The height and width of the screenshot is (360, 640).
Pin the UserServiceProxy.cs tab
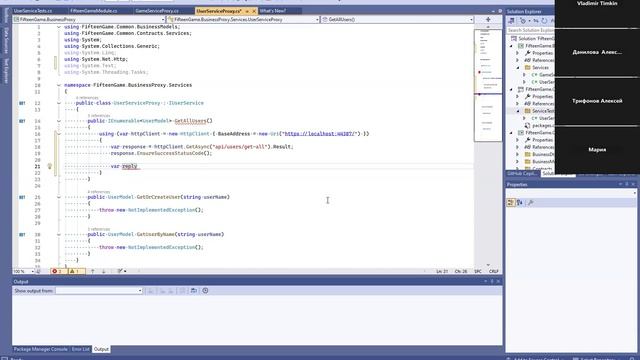pyautogui.click(x=247, y=11)
